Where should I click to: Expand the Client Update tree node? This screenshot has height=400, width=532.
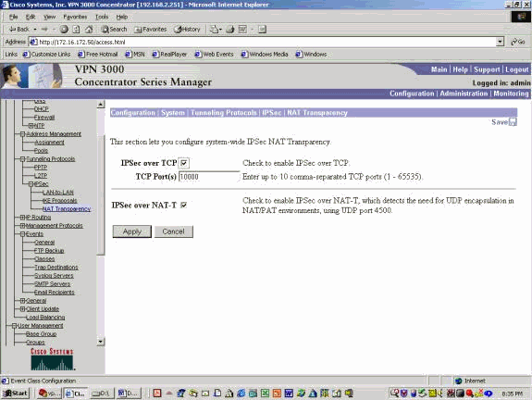coord(23,309)
